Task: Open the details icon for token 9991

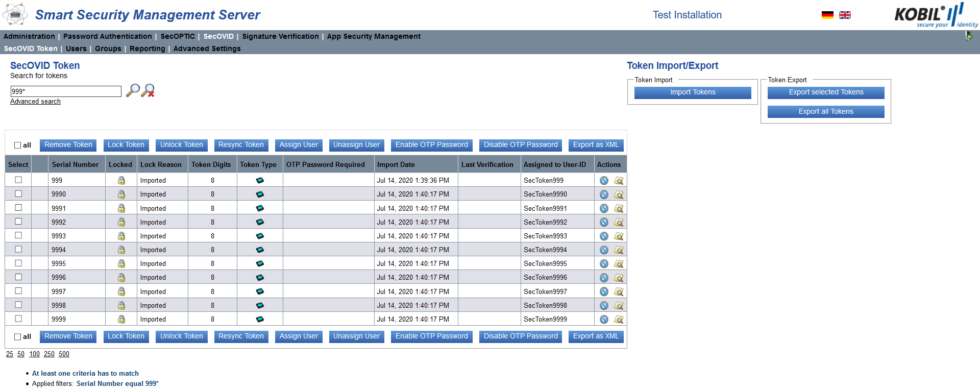Action: [x=619, y=208]
